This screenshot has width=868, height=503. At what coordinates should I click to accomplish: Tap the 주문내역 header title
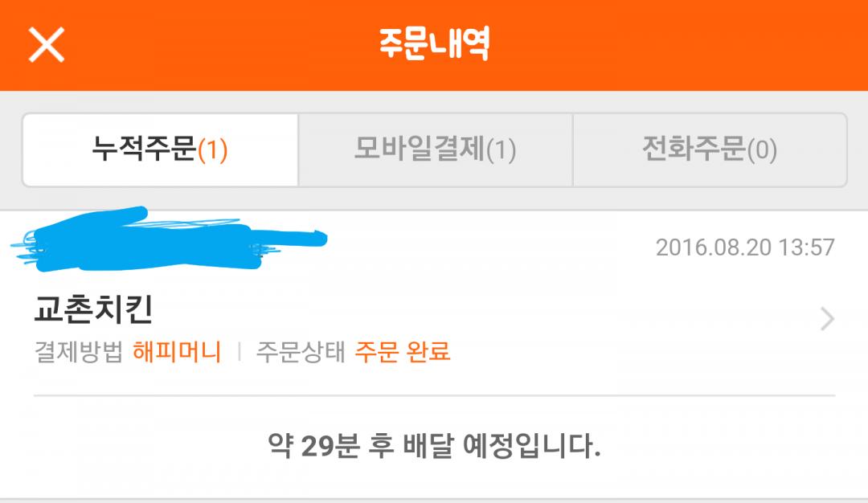pyautogui.click(x=434, y=43)
